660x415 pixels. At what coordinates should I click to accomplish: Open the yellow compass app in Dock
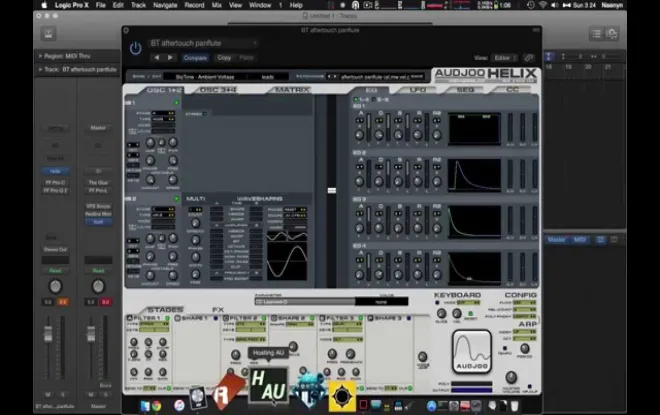click(x=342, y=396)
